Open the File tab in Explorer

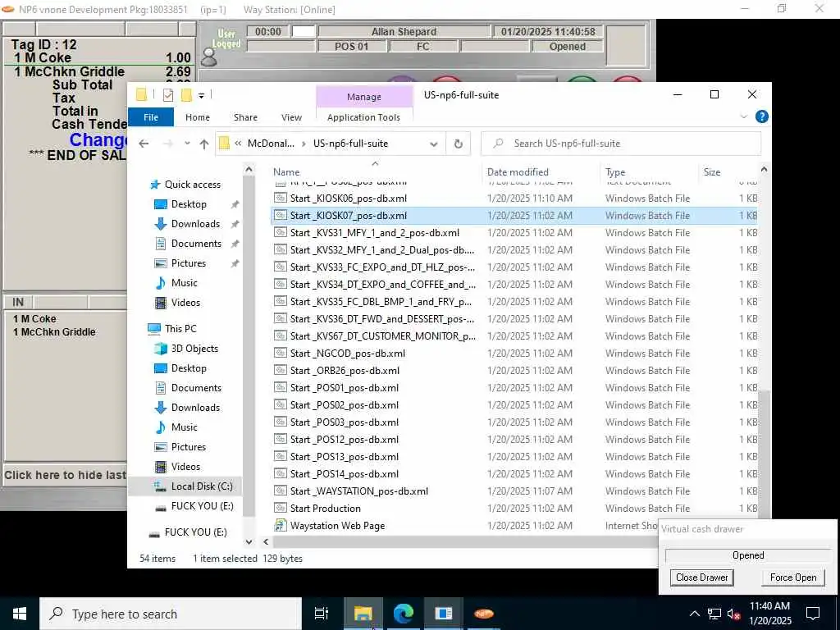click(x=151, y=117)
